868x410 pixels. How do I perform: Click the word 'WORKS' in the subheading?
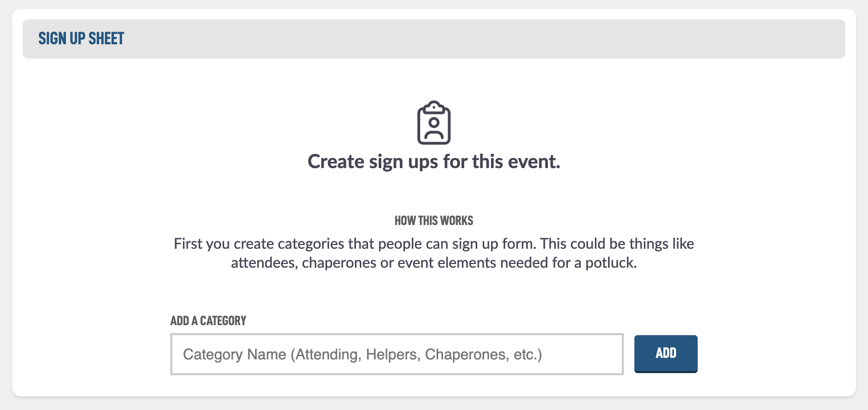457,220
